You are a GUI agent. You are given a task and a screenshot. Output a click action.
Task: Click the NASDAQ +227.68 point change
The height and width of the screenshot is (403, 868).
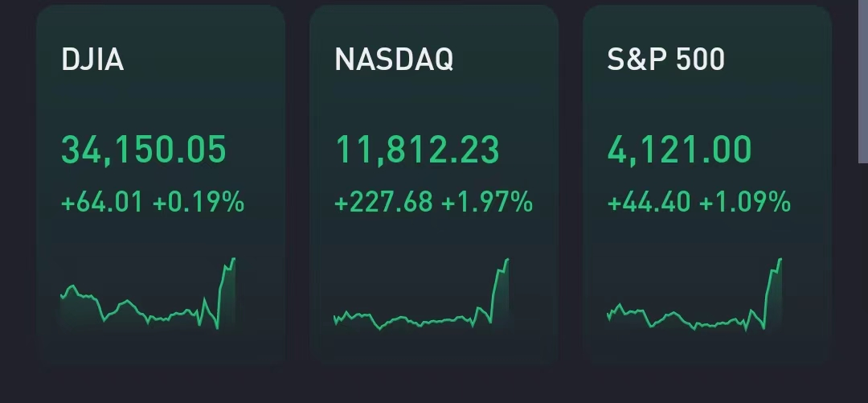pos(383,203)
